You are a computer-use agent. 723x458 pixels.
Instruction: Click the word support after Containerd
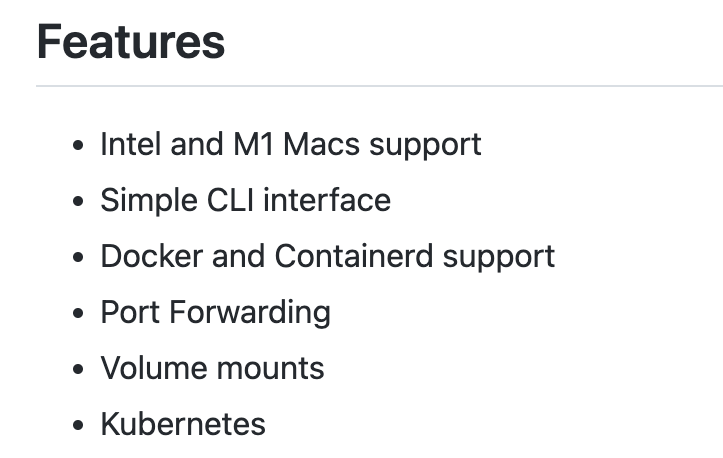coord(499,256)
